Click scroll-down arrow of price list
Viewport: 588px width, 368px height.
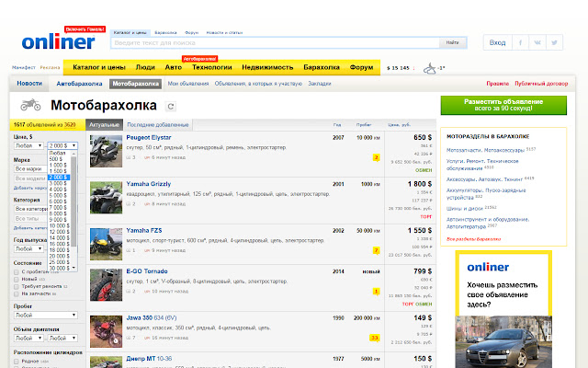73,268
